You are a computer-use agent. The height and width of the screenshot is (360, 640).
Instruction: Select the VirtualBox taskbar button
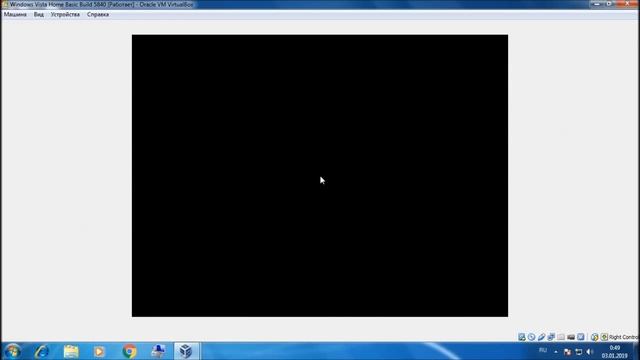click(186, 351)
